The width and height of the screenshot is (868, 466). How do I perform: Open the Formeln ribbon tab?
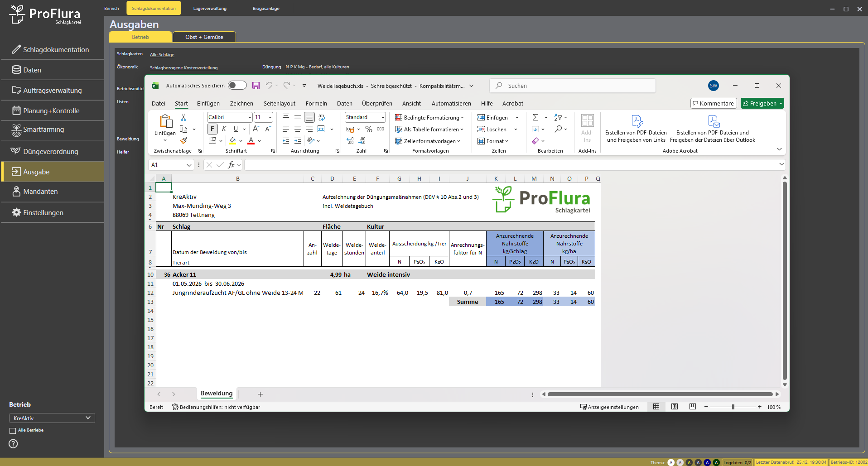(x=316, y=104)
